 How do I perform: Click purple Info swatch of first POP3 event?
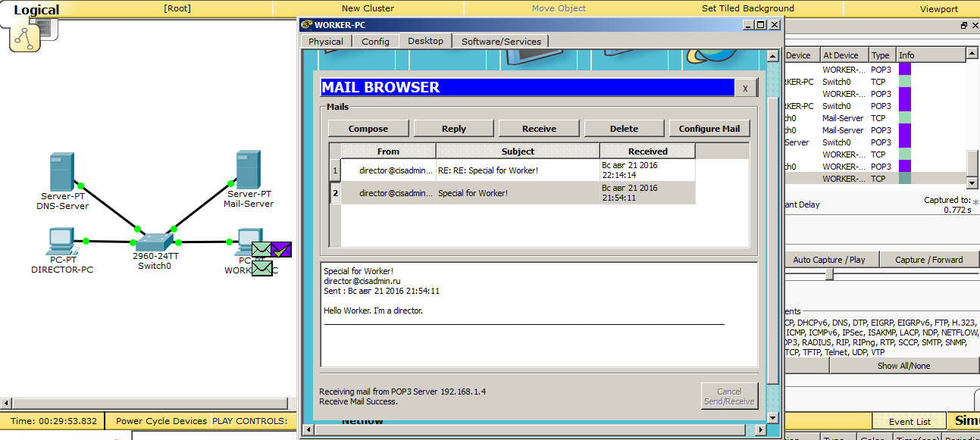click(x=904, y=70)
